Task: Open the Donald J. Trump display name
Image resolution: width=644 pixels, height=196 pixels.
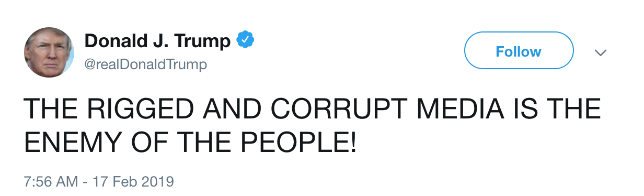Action: tap(157, 40)
